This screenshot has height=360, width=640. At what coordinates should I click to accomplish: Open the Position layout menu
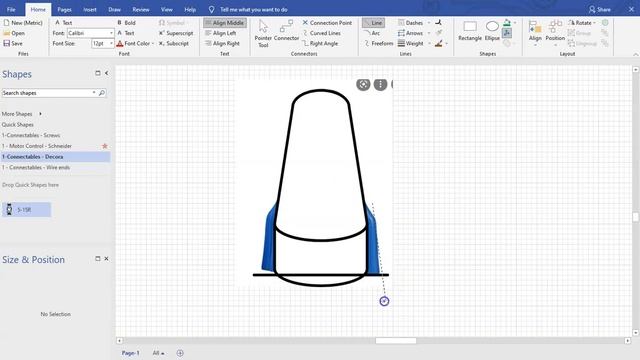tap(555, 33)
